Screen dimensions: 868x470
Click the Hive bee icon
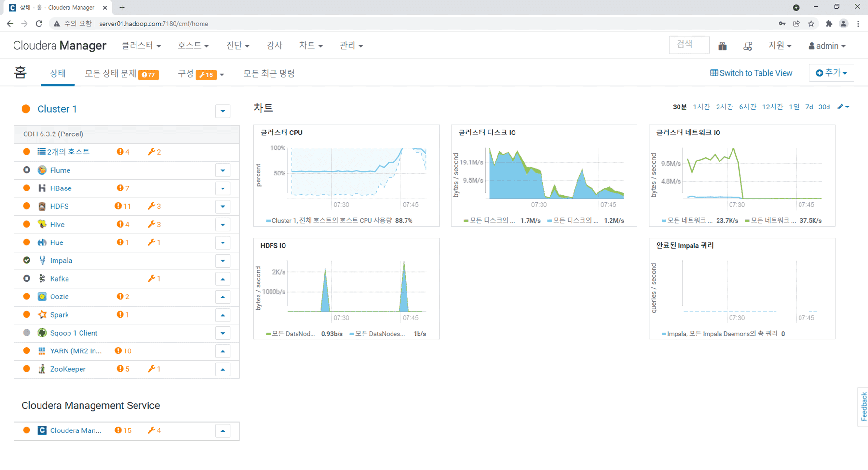click(x=42, y=224)
